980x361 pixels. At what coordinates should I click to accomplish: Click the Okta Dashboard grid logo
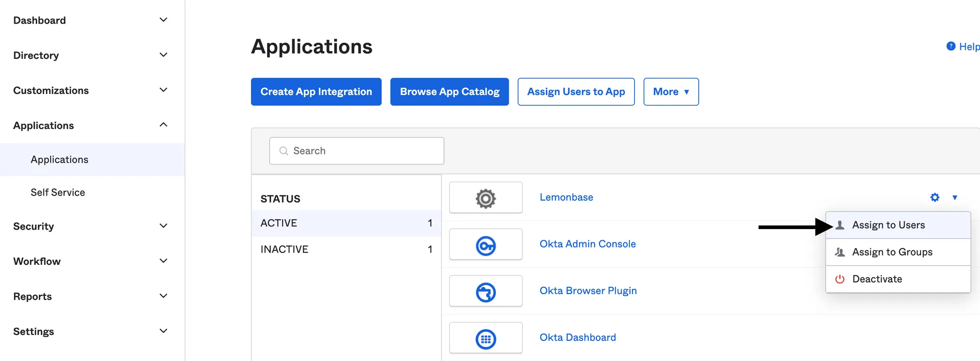[486, 339]
